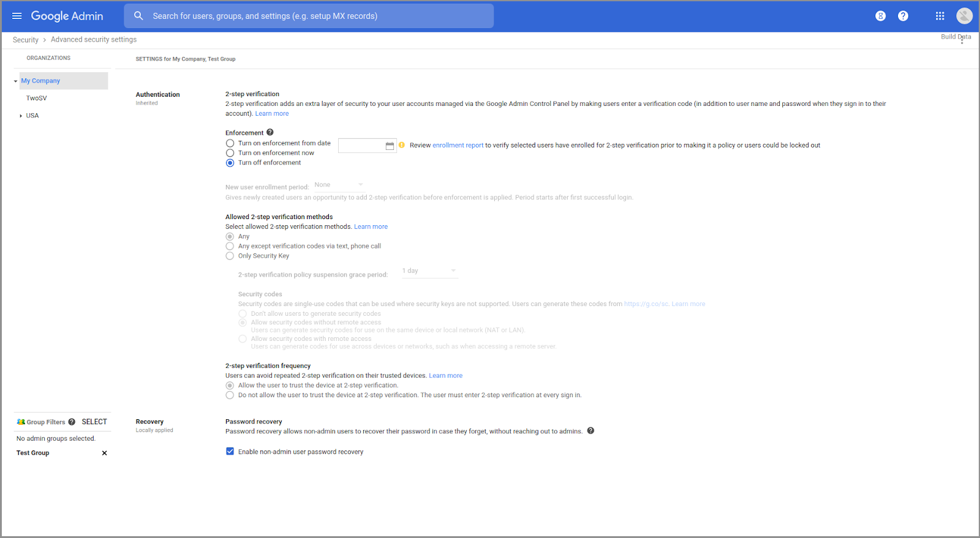980x538 pixels.
Task: Select Turn off enforcement
Action: click(x=230, y=163)
